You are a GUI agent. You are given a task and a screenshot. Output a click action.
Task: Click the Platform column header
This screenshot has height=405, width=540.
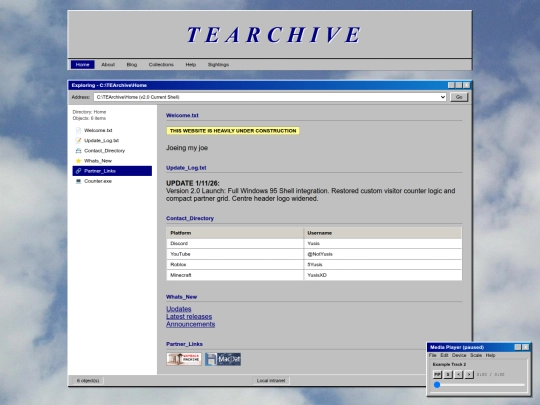click(x=235, y=233)
